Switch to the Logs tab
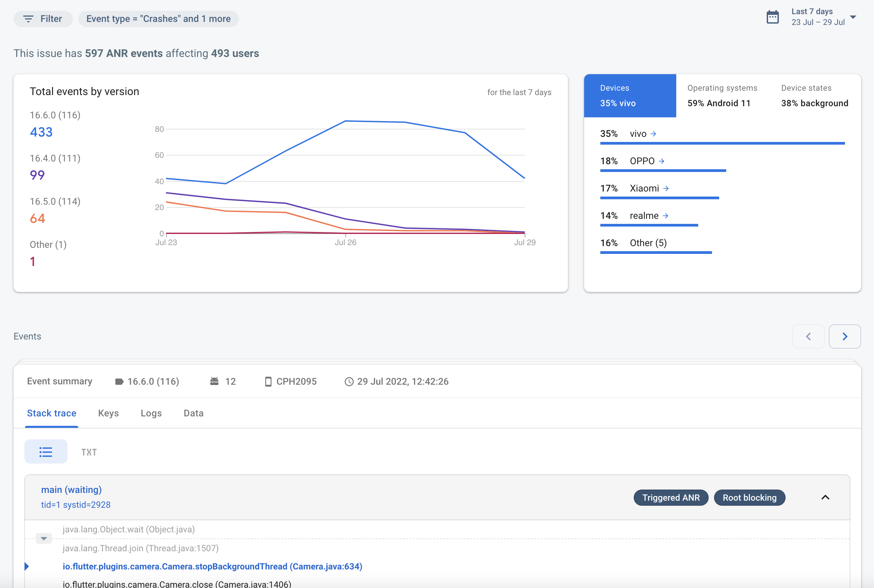 coord(151,413)
